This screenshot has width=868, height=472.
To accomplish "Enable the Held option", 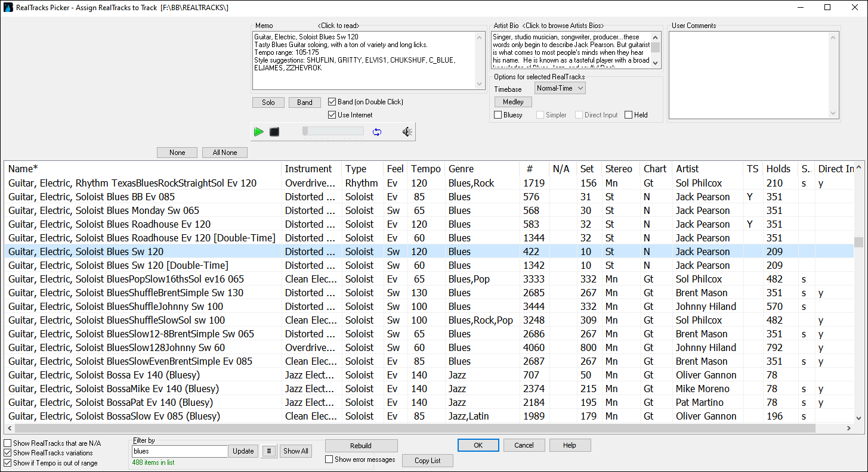I will tap(636, 115).
